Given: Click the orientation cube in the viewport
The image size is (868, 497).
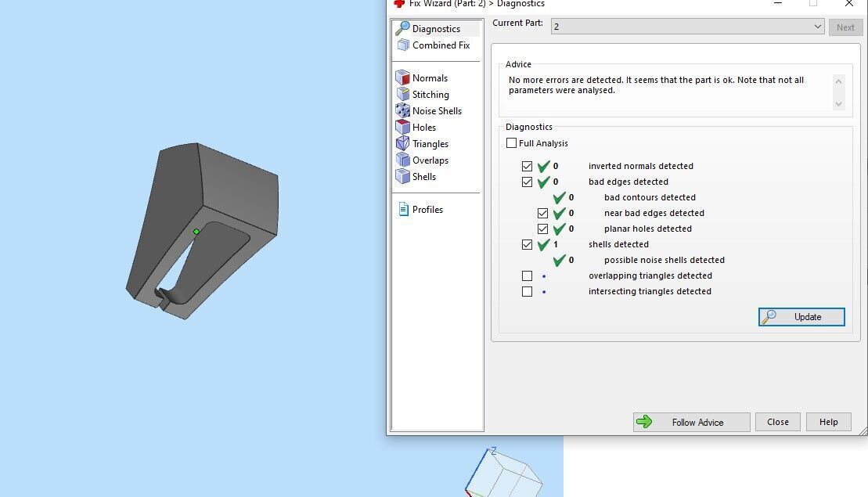Looking at the screenshot, I should pyautogui.click(x=504, y=472).
